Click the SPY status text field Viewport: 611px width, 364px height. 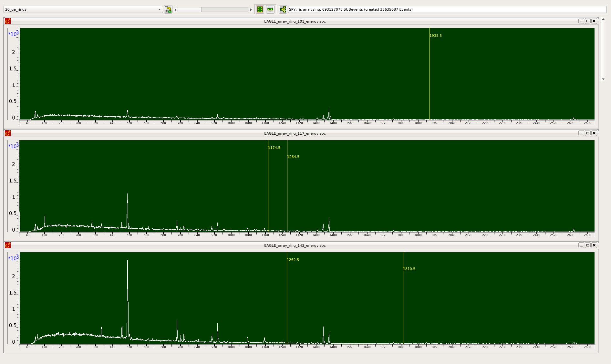point(447,9)
